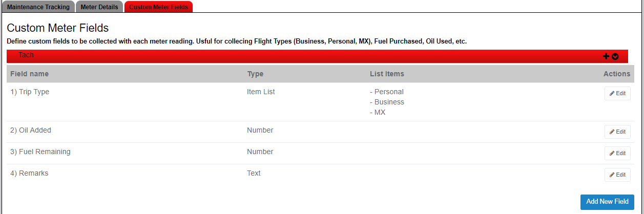Collapse the Tach section using chevron icon
This screenshot has width=644, height=214.
coord(615,56)
